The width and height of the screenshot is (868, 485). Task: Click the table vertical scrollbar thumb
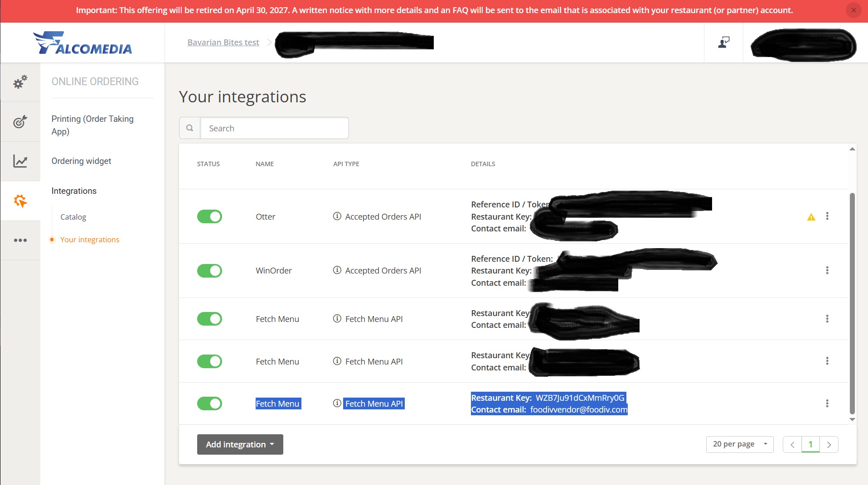point(852,303)
